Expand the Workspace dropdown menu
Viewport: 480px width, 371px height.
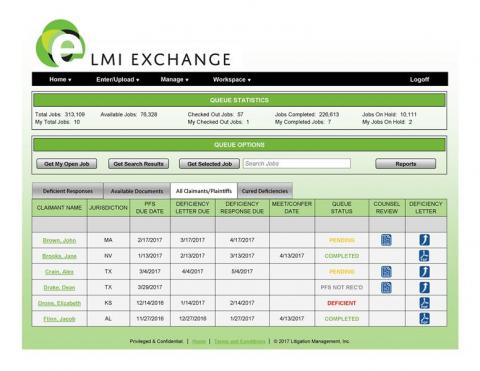coord(232,79)
